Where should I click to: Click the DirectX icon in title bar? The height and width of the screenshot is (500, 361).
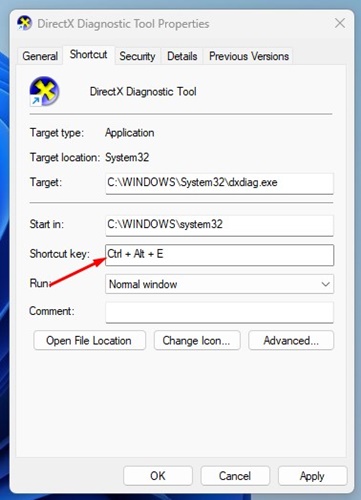tap(24, 23)
